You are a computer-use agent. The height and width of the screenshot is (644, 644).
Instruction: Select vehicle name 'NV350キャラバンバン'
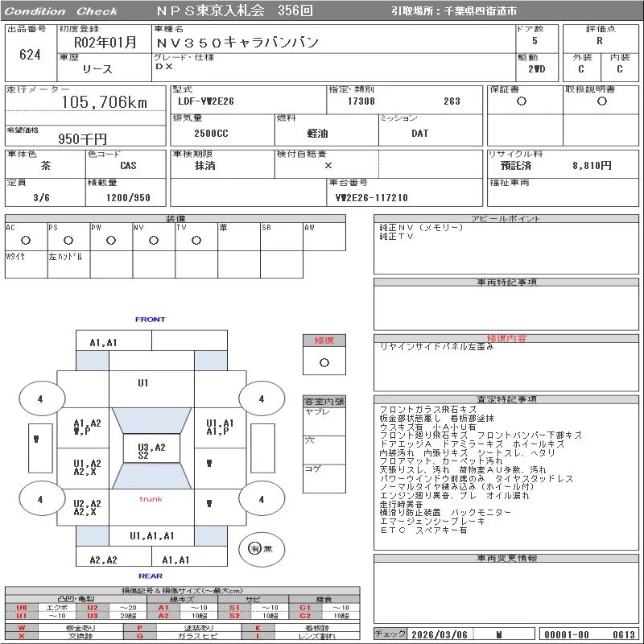tap(237, 42)
